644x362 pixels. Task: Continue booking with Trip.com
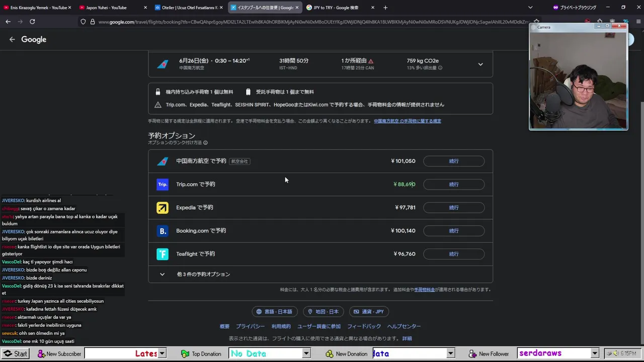click(454, 185)
